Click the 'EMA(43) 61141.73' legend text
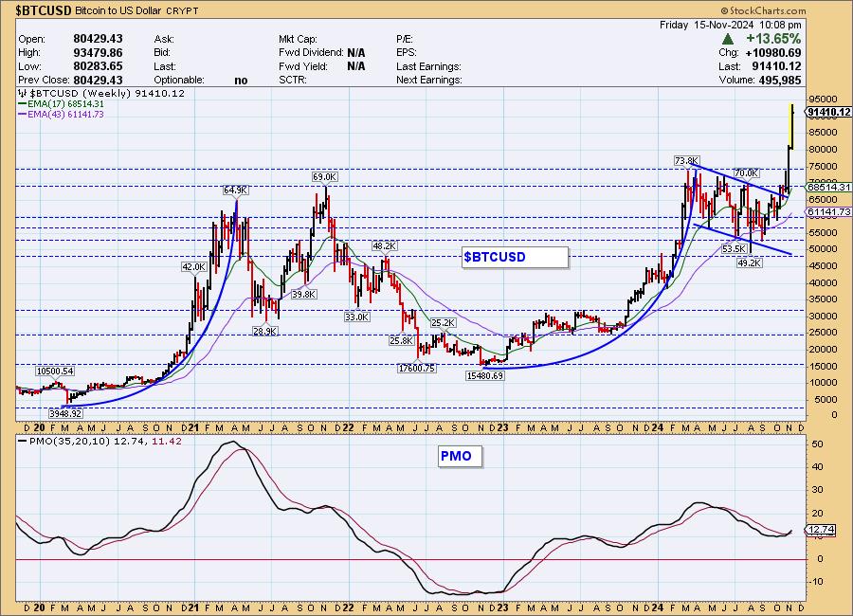The height and width of the screenshot is (616, 853). [x=65, y=115]
